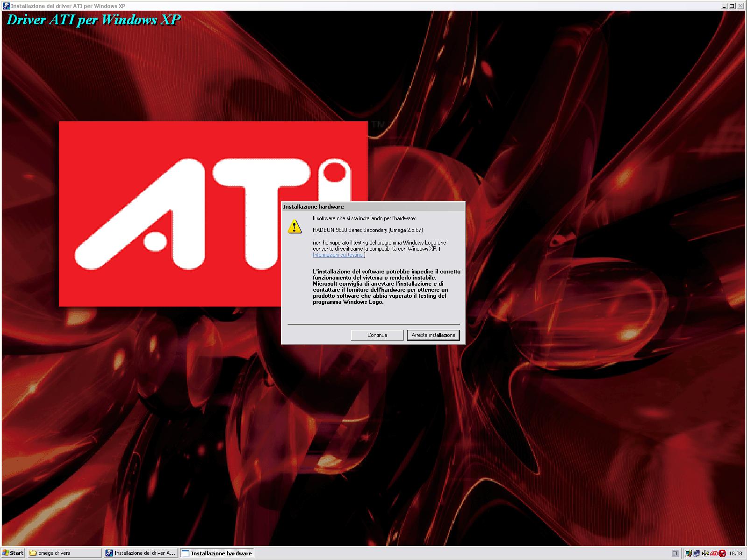Image resolution: width=747 pixels, height=560 pixels.
Task: Click the folder icon of omega drivers
Action: [33, 553]
